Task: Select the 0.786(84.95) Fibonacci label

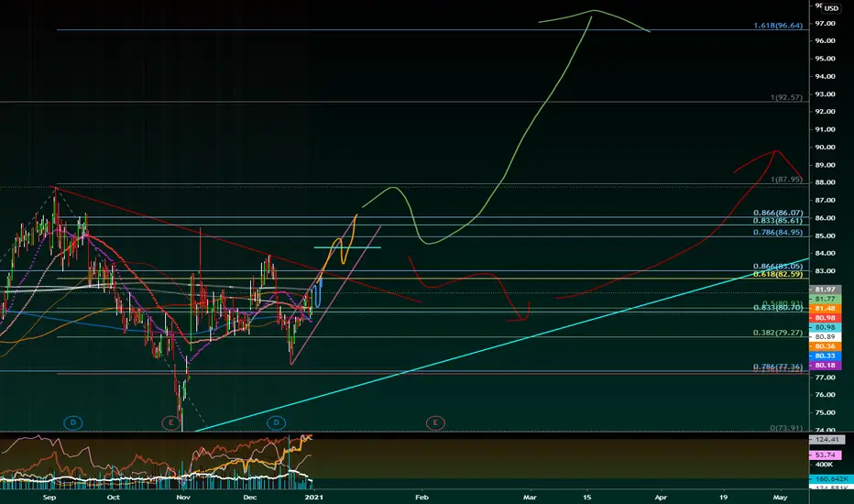Action: 778,233
